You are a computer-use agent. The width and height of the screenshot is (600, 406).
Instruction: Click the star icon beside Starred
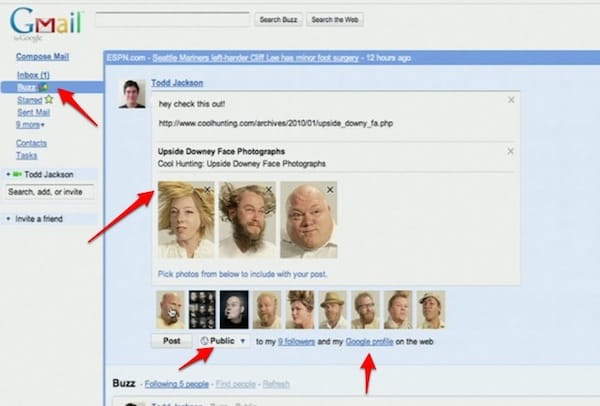[x=47, y=100]
